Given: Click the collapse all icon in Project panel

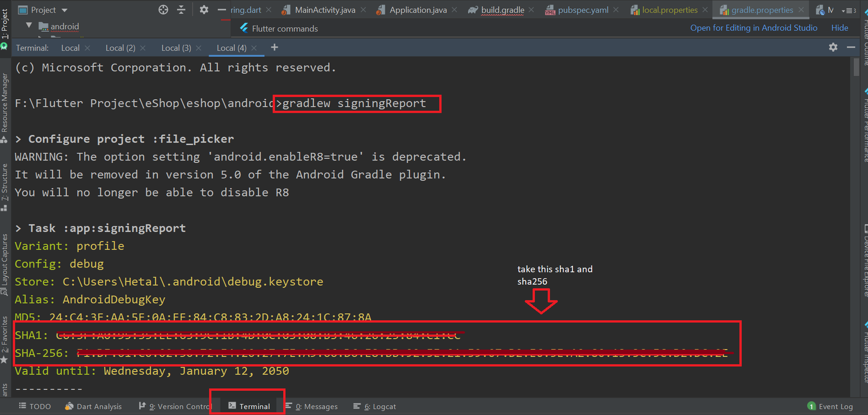Looking at the screenshot, I should click(x=181, y=10).
